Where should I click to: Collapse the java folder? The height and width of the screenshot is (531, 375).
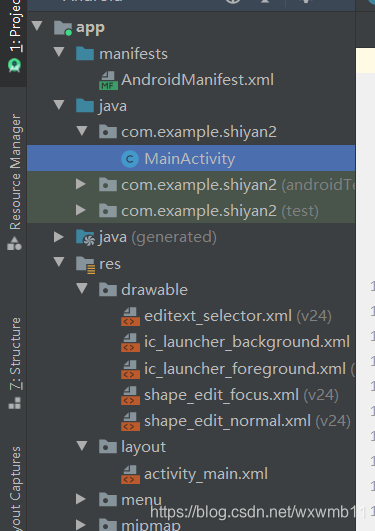(x=59, y=105)
